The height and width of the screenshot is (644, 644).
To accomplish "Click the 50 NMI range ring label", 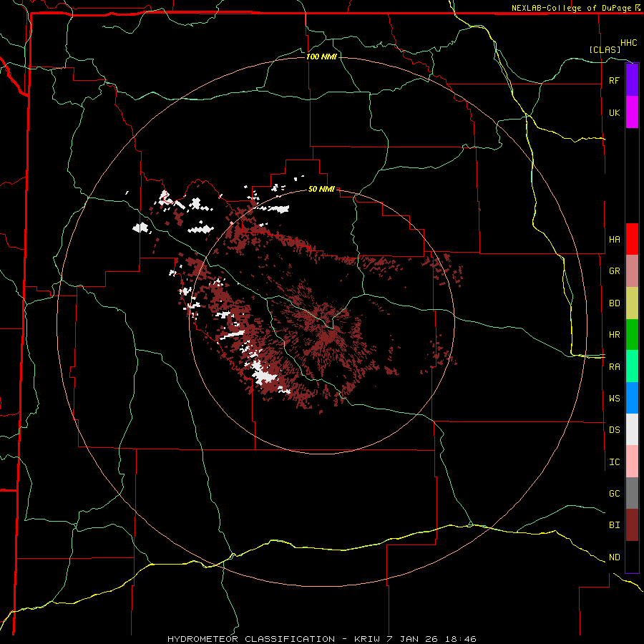I will (321, 189).
